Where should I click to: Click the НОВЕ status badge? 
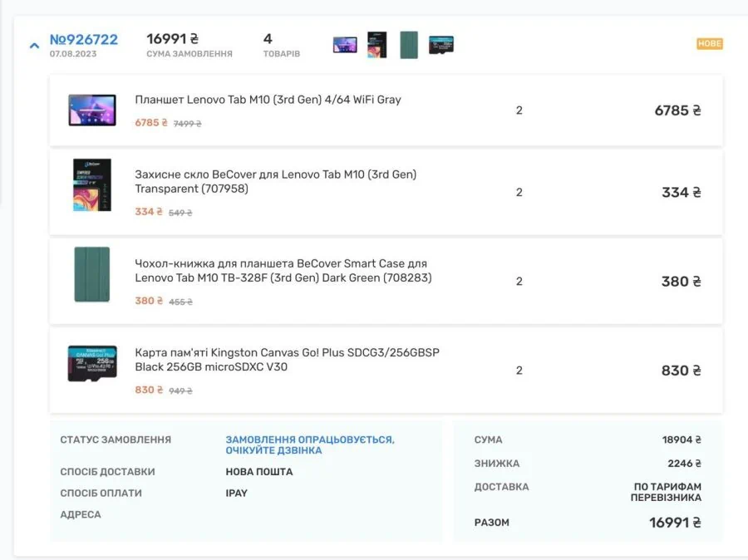pyautogui.click(x=710, y=43)
